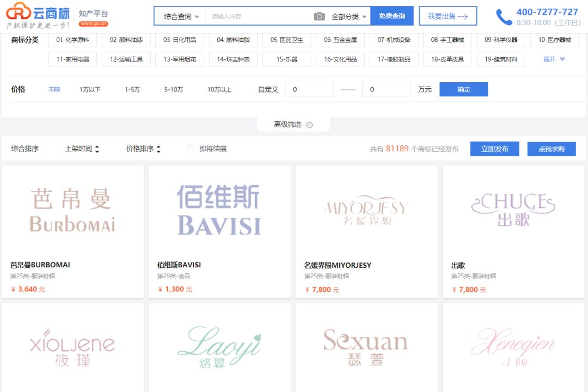
Task: Open the XIOLJENE 筱瑾 trademark image
Action: pyautogui.click(x=73, y=348)
